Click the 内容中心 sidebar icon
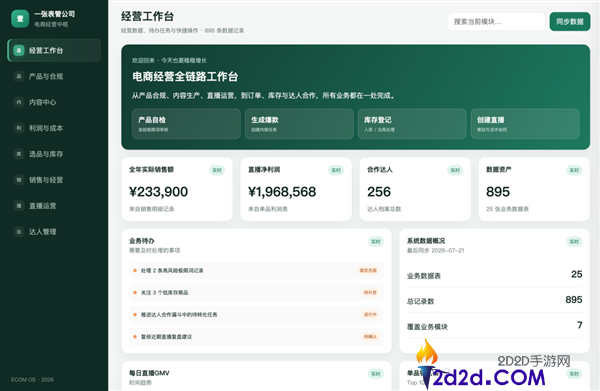600x391 pixels. [19, 102]
